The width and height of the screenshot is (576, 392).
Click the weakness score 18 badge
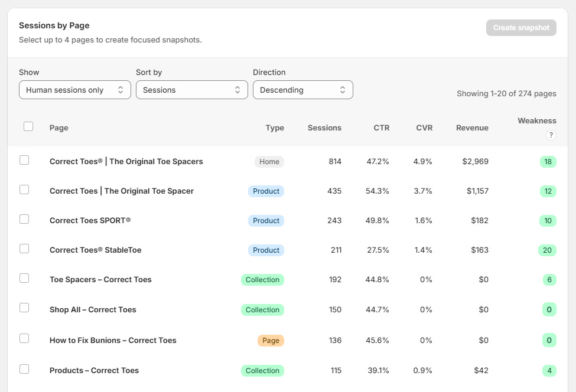[548, 162]
